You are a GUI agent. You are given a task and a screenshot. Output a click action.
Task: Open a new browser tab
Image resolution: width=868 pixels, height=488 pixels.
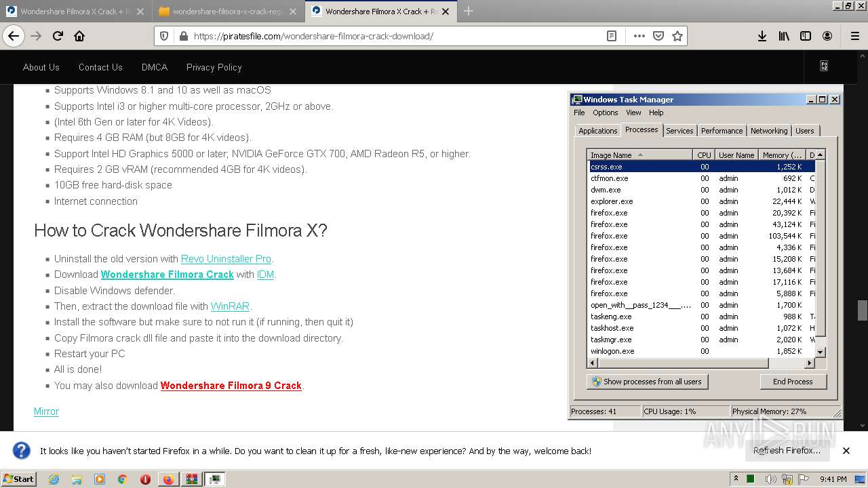[x=469, y=11]
